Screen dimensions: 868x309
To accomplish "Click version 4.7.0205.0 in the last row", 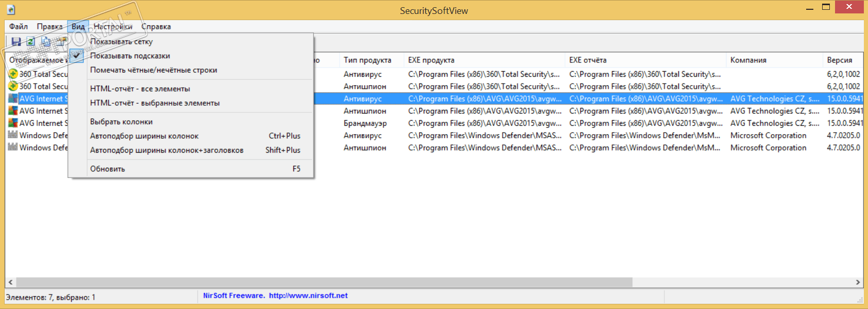I will pos(843,148).
